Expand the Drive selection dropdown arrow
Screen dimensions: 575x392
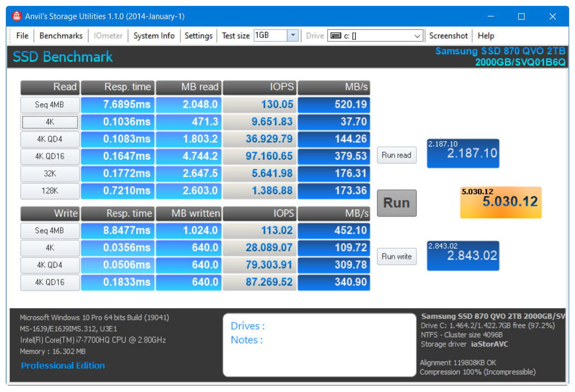point(417,36)
